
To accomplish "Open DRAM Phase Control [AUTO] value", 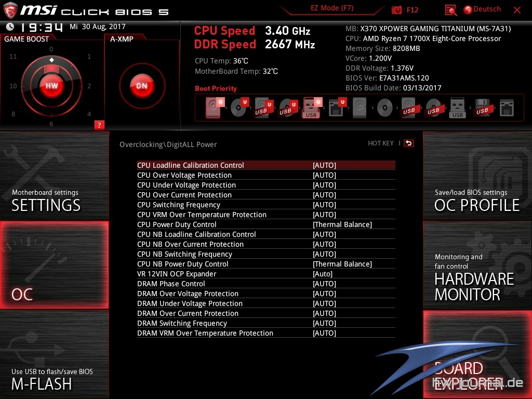I will [x=324, y=284].
